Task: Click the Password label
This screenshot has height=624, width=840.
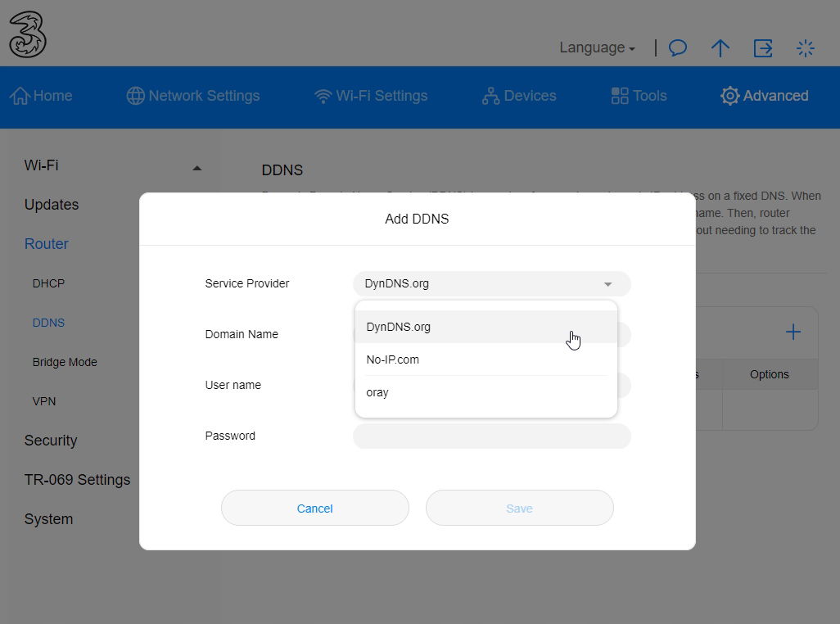Action: [x=230, y=436]
